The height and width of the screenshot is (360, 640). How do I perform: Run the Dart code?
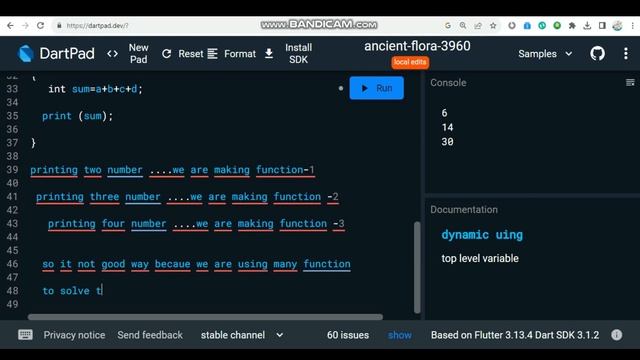point(376,88)
